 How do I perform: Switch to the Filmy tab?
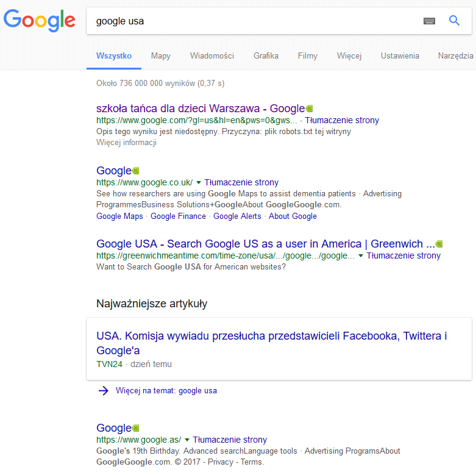[x=308, y=56]
